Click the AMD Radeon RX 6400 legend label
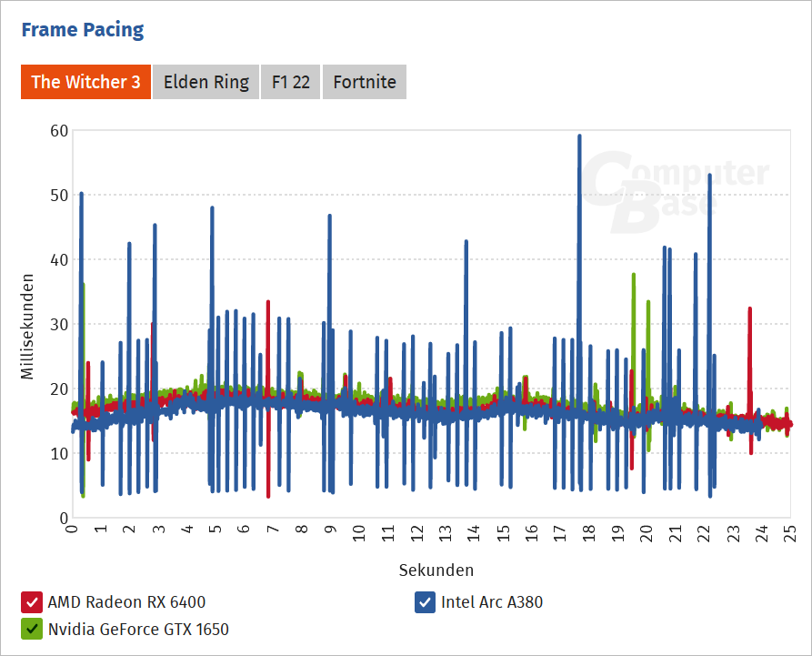 [127, 602]
